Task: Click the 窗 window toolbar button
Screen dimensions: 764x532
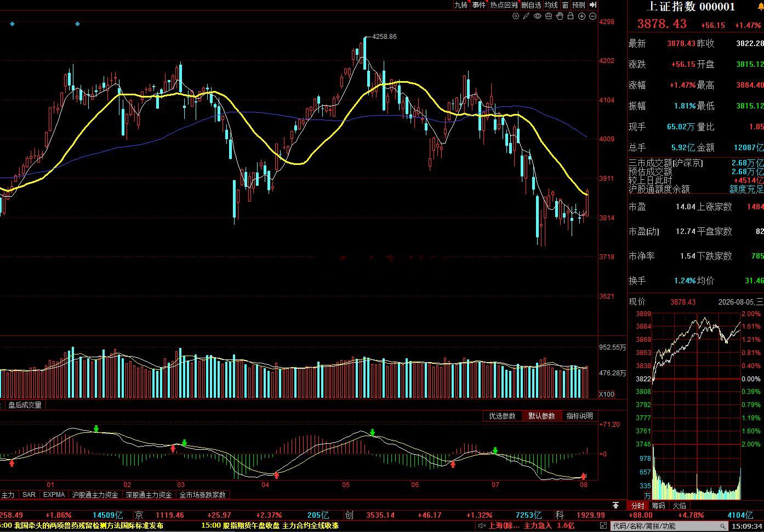Action: coord(565,5)
